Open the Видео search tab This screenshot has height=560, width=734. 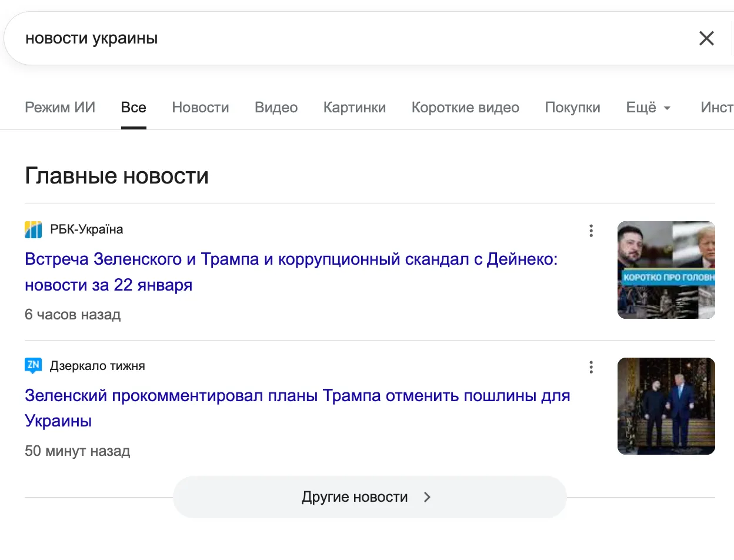tap(276, 108)
